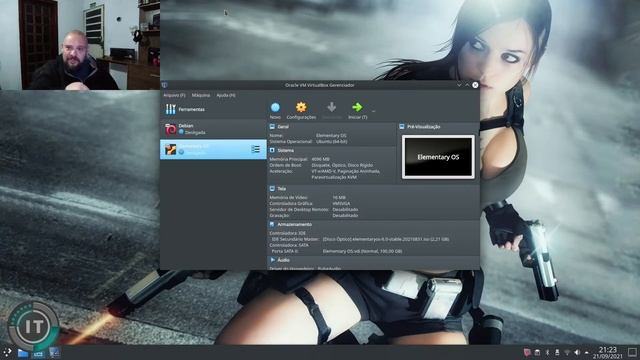The image size is (640, 360).
Task: Open the Ajuda menu
Action: [x=226, y=95]
